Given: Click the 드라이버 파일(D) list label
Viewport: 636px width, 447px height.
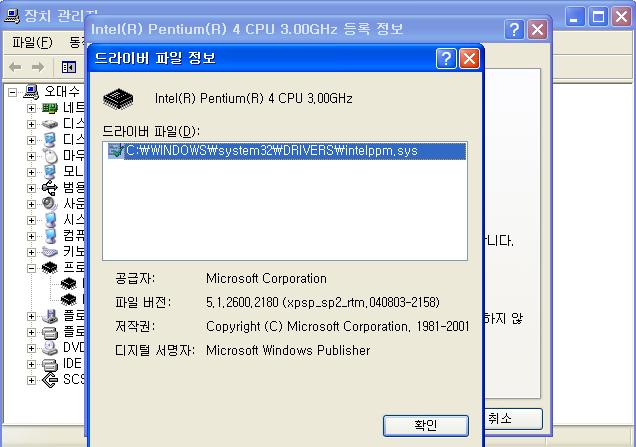Looking at the screenshot, I should (151, 131).
